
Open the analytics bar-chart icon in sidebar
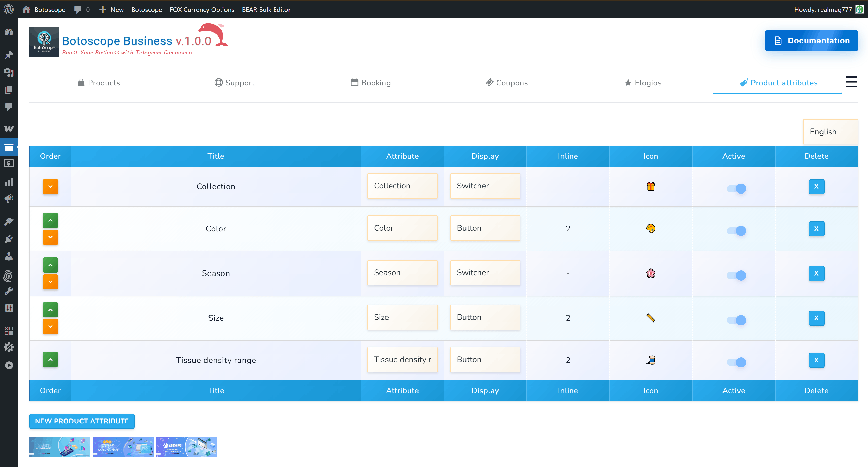click(9, 181)
